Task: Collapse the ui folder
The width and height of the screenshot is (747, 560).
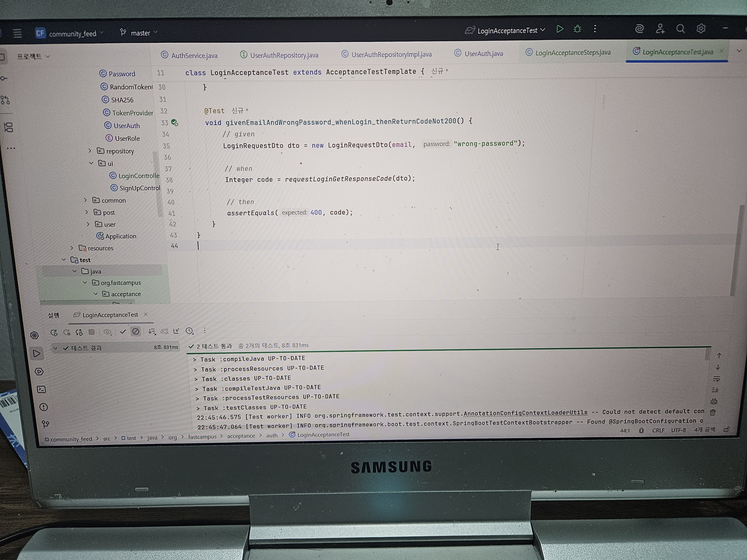Action: pos(91,163)
